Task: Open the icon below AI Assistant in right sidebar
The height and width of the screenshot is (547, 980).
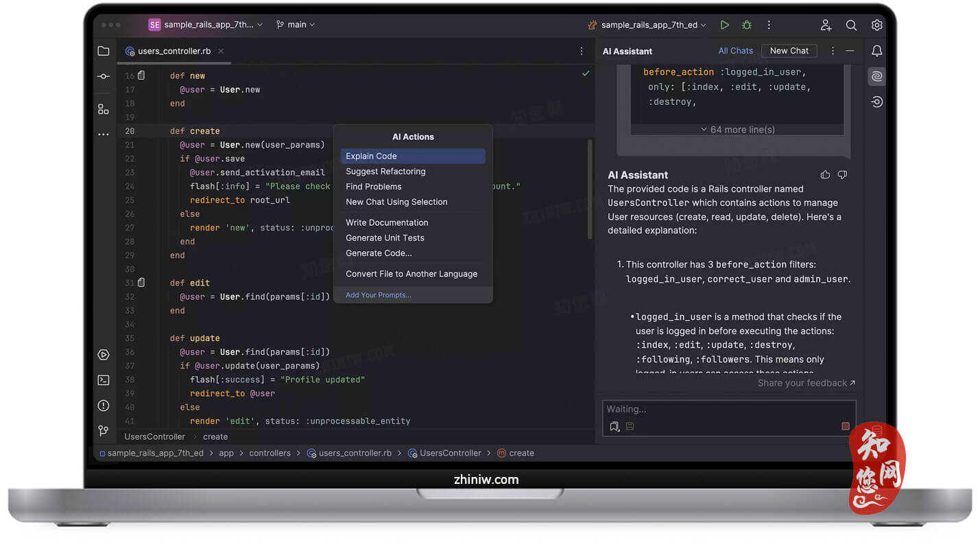Action: tap(876, 102)
